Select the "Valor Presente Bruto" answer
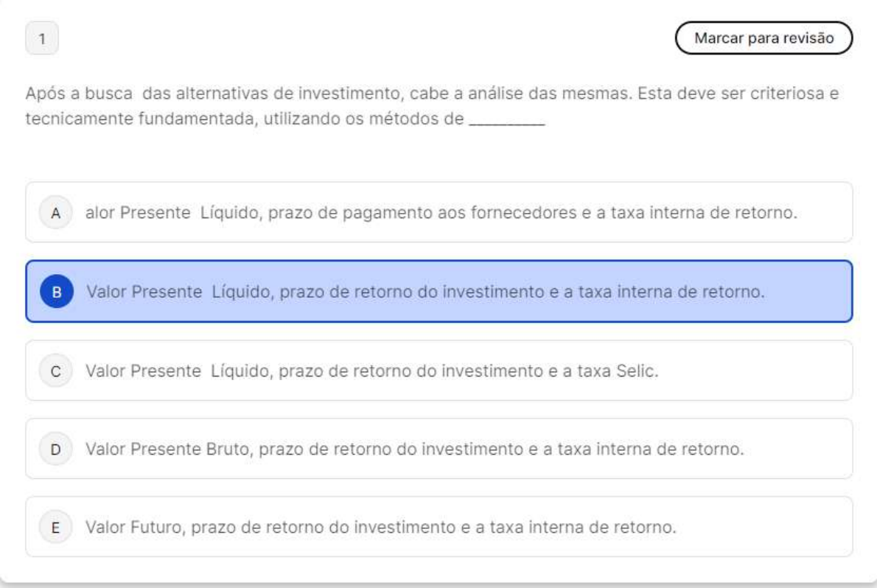 pyautogui.click(x=414, y=449)
